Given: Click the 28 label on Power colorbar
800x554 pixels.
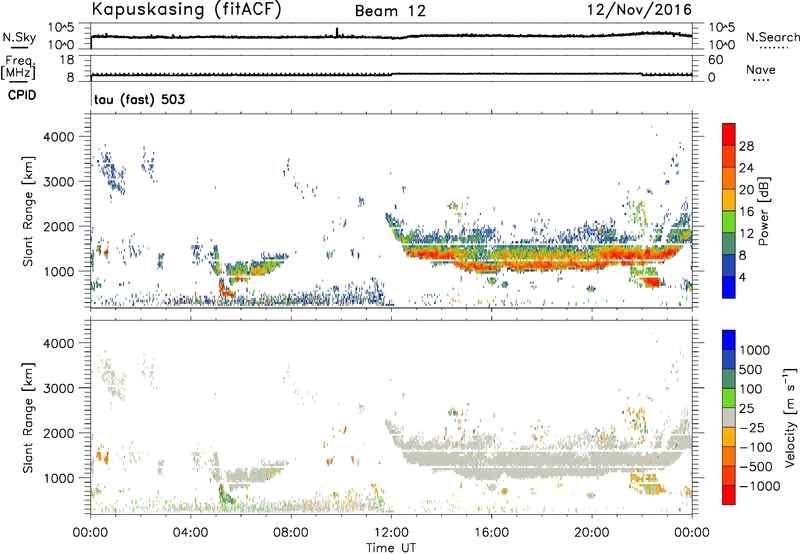Looking at the screenshot, I should [x=746, y=146].
